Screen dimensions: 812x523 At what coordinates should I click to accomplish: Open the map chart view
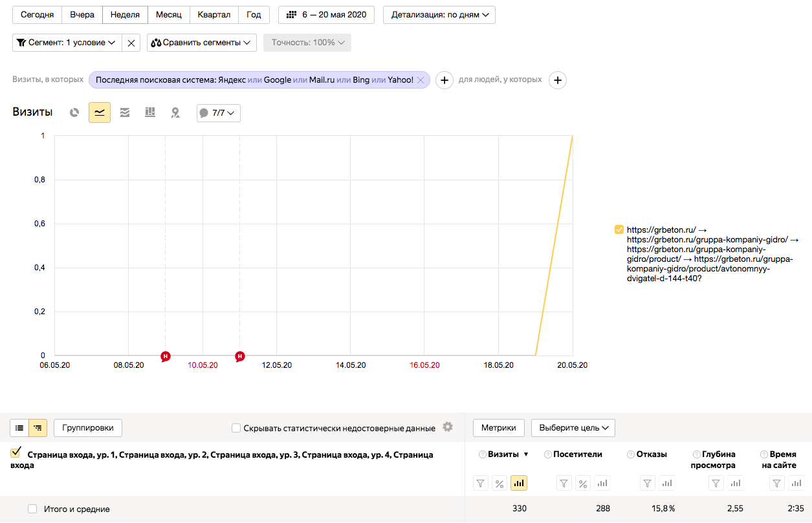[175, 112]
